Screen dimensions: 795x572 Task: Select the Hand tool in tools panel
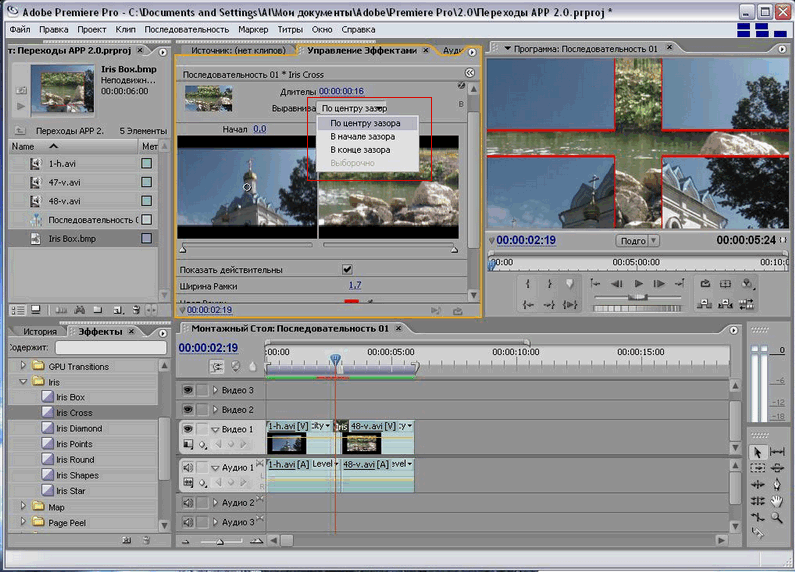point(777,501)
